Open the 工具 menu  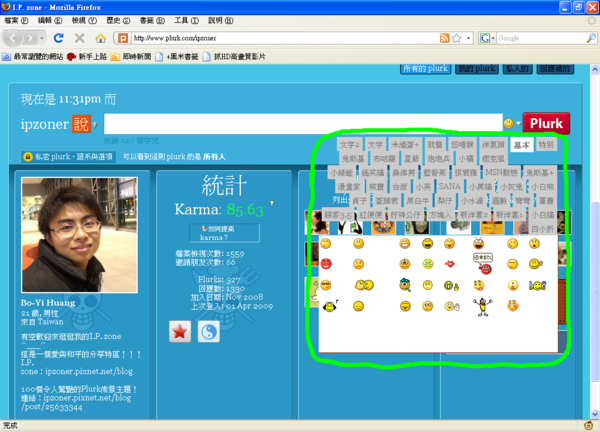click(x=186, y=20)
